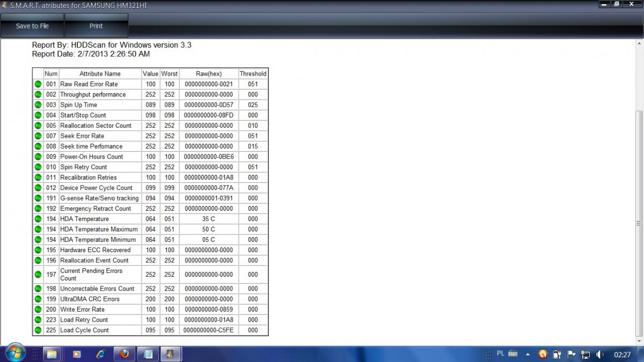The width and height of the screenshot is (644, 362).
Task: Select the 'Seek time Perfomance' attribute name
Action: [91, 146]
